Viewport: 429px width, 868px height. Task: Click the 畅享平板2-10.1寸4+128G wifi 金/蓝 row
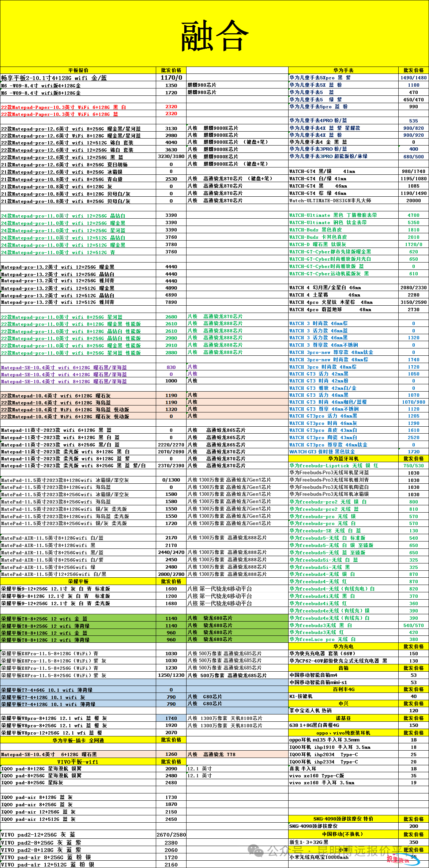point(78,78)
